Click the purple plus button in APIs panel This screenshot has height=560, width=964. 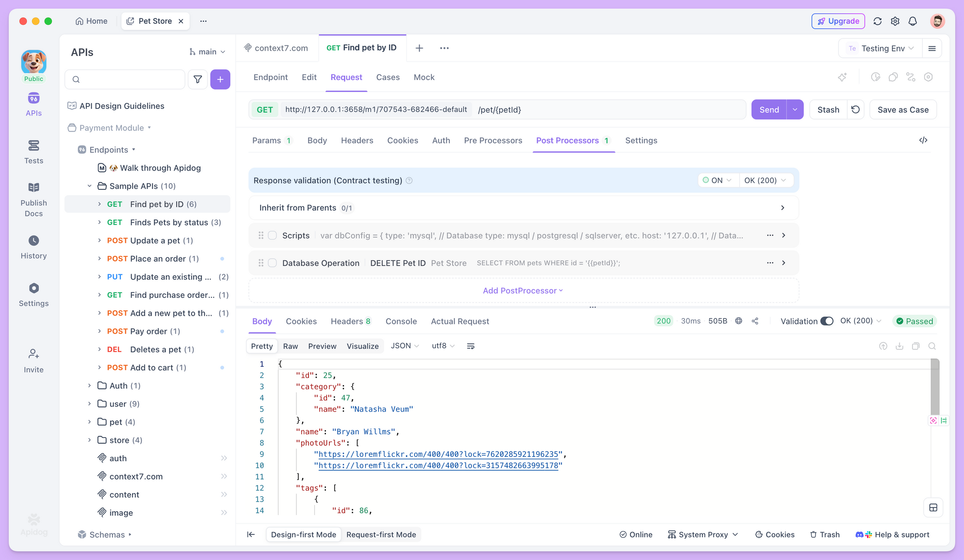pos(220,80)
